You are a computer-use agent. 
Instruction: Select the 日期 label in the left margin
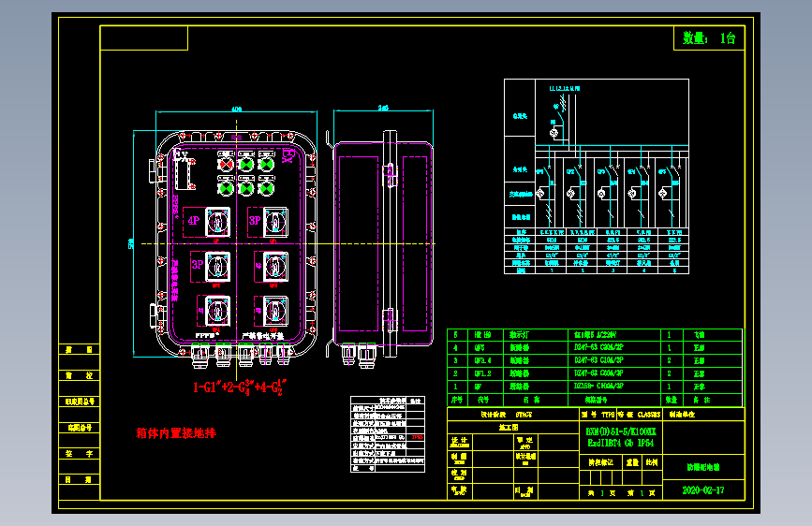[79, 479]
